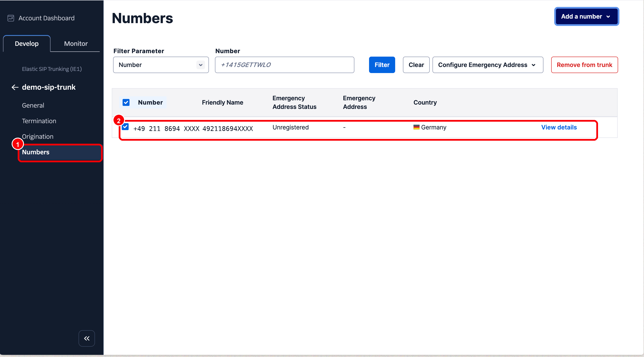This screenshot has width=644, height=357.
Task: Open the General menu item
Action: (x=33, y=105)
